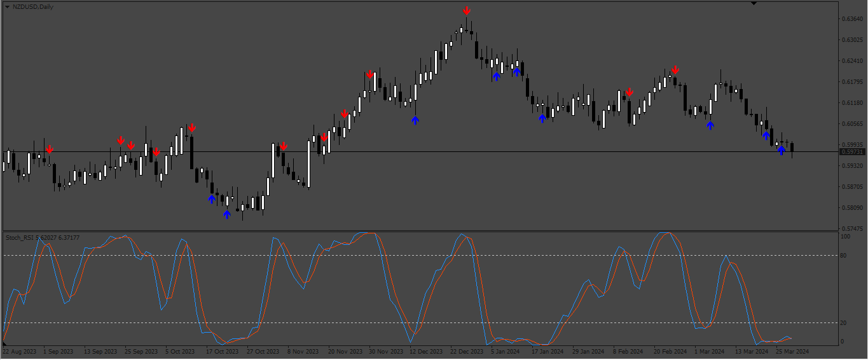
Task: Click the 0.58705 price axis label
Action: pos(852,186)
